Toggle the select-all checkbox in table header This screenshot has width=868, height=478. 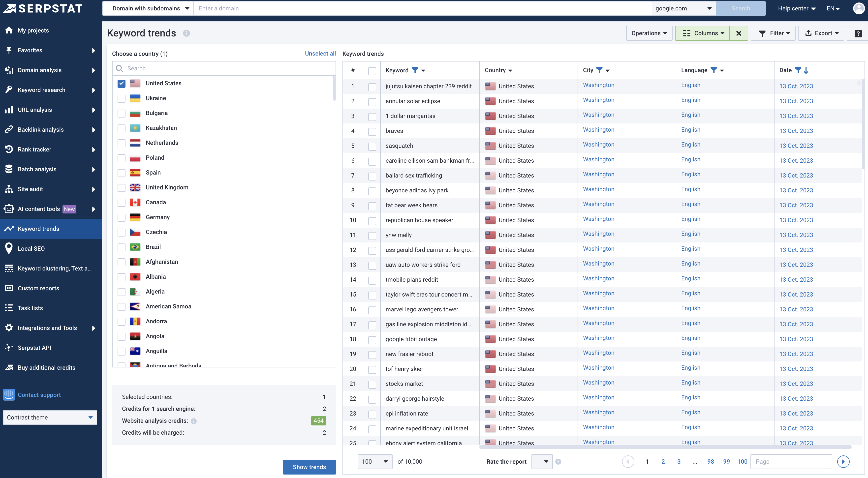[x=372, y=71]
